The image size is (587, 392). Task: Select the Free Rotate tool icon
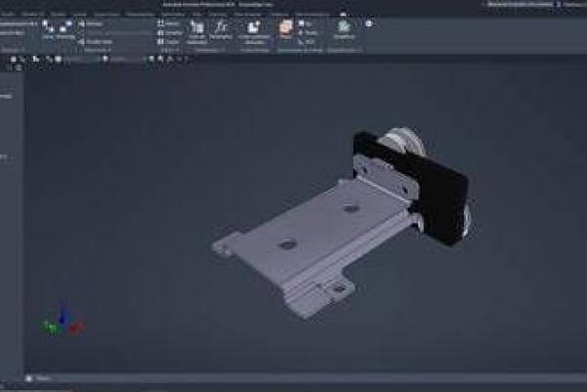(x=67, y=29)
